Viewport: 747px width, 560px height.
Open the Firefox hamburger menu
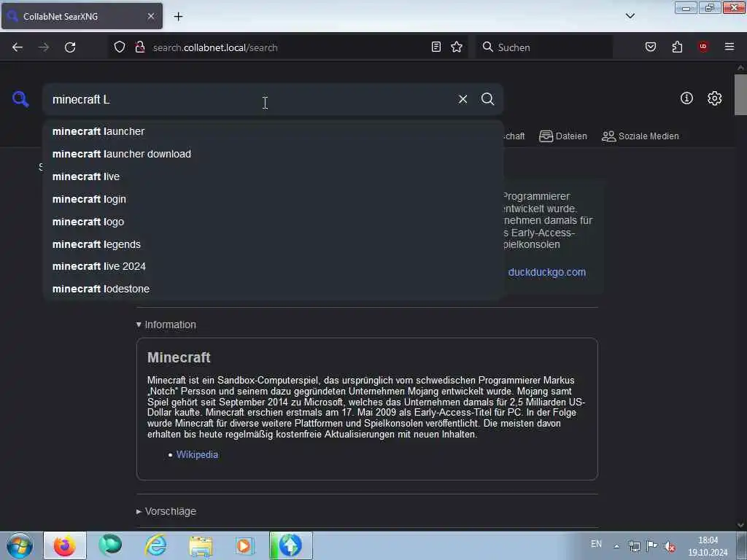tap(729, 47)
